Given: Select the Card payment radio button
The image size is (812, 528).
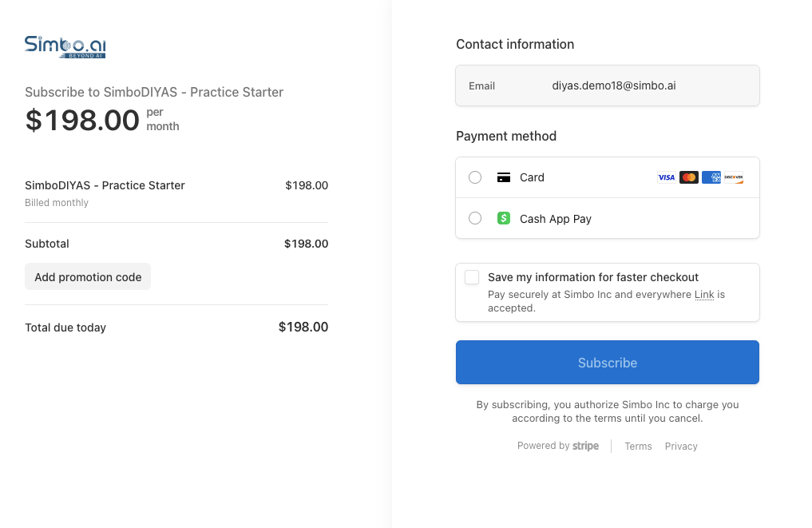Looking at the screenshot, I should click(x=475, y=177).
